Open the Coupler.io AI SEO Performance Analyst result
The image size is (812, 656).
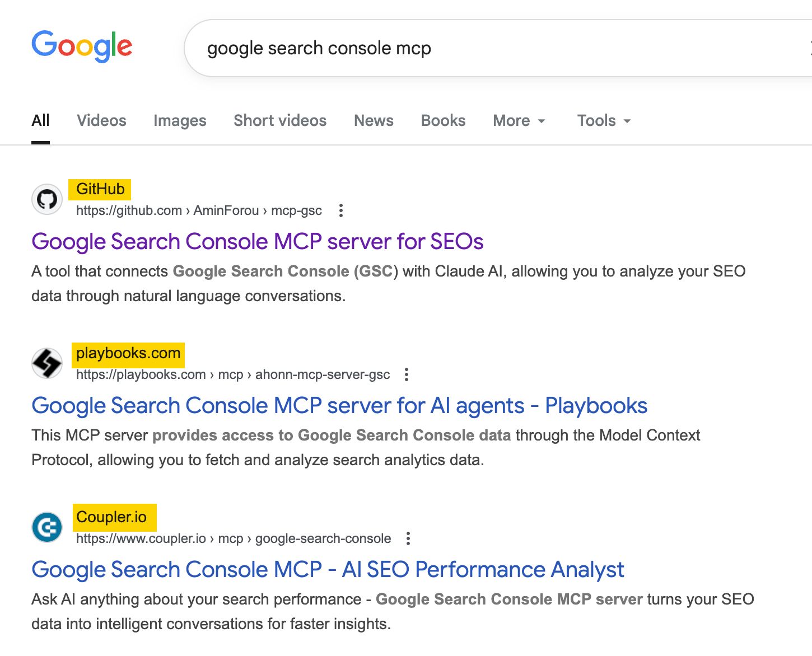pyautogui.click(x=328, y=569)
